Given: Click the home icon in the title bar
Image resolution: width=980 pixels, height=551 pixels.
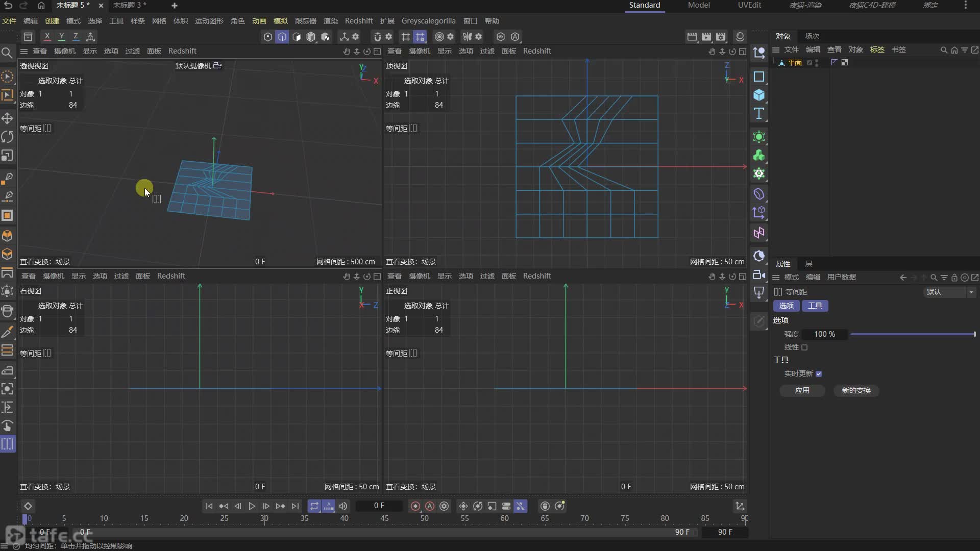Looking at the screenshot, I should coord(41,5).
